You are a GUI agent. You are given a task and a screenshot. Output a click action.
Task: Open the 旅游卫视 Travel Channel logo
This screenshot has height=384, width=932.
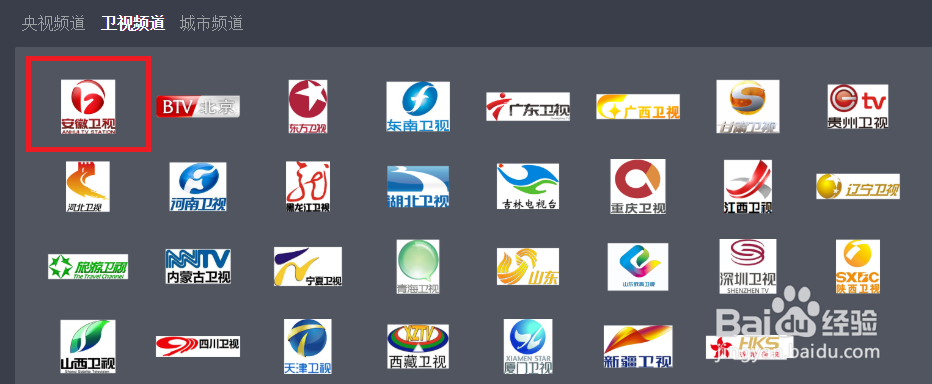[x=88, y=266]
